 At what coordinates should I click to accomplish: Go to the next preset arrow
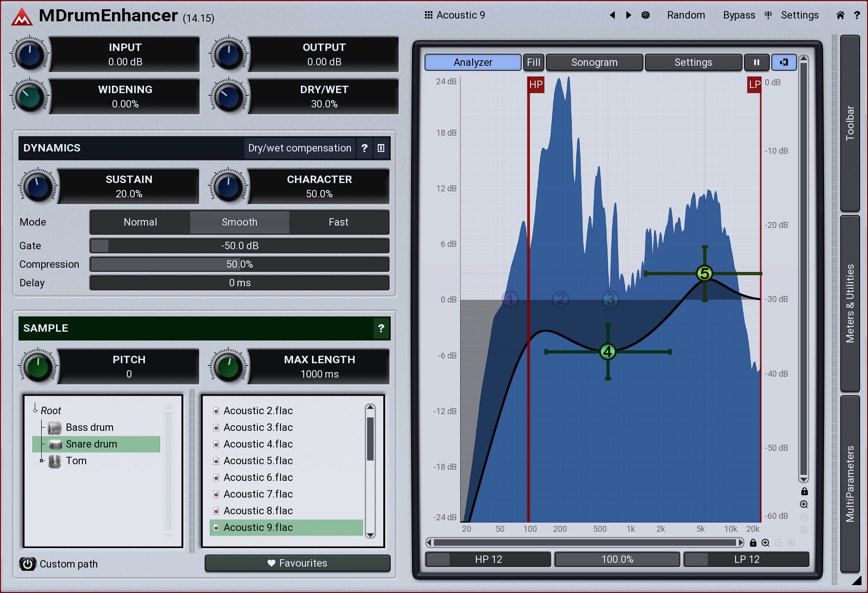[628, 15]
